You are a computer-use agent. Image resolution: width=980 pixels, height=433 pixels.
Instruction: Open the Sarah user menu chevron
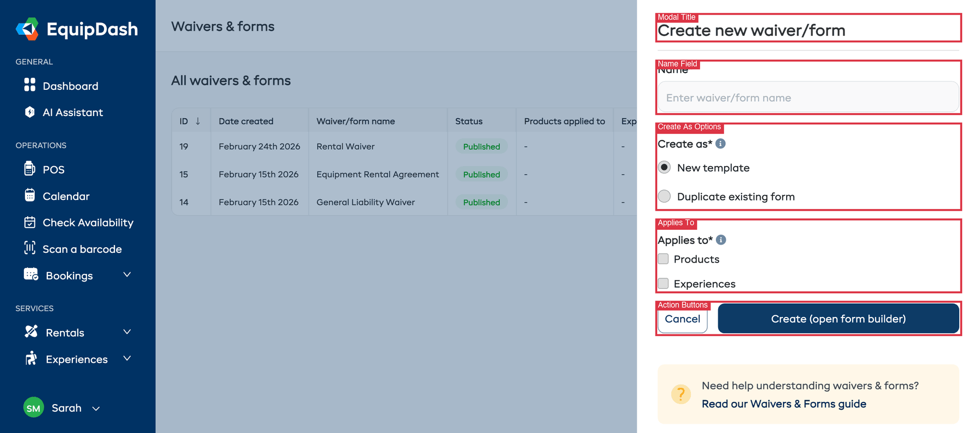(x=96, y=408)
